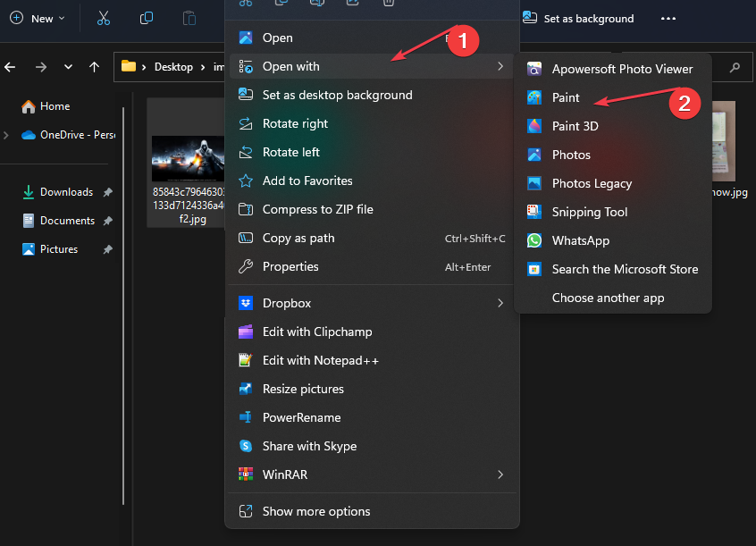Select the Desktop breadcrumb in the address bar
The width and height of the screenshot is (756, 546).
(x=173, y=67)
